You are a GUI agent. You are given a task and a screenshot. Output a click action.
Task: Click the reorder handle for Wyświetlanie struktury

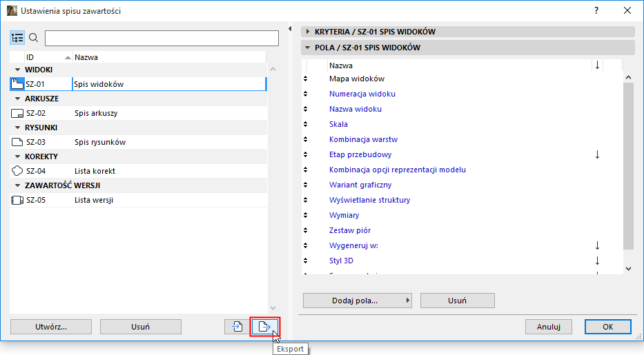click(305, 200)
